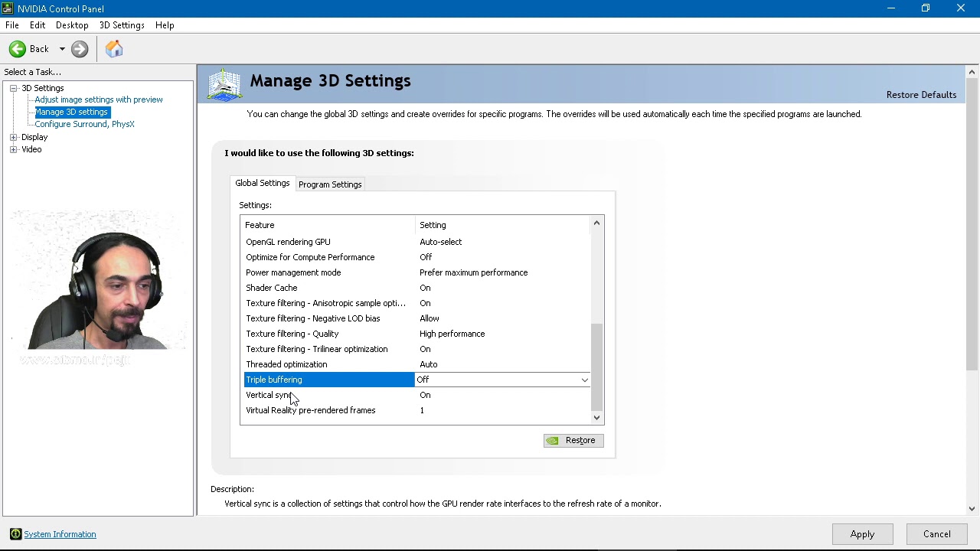Image resolution: width=980 pixels, height=551 pixels.
Task: Select Optimize for Compute Performance row
Action: (417, 257)
